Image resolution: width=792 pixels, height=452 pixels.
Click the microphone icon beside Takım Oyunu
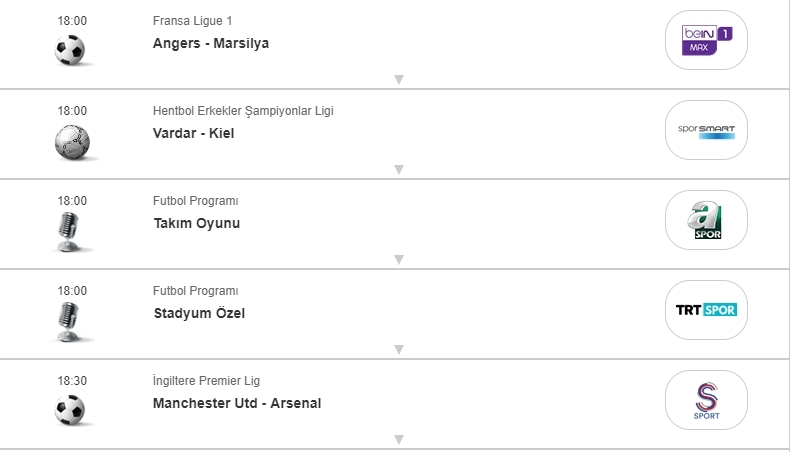coord(69,231)
